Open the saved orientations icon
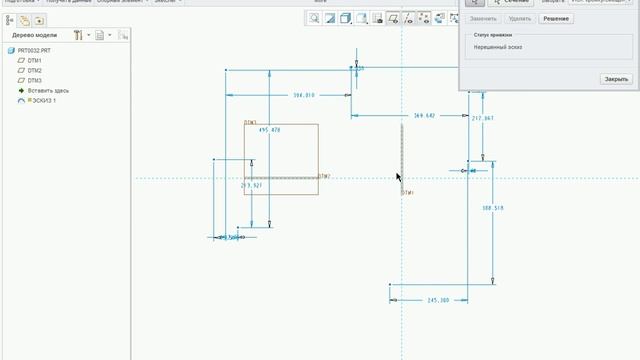Screen dimensions: 640x360 click(362, 18)
